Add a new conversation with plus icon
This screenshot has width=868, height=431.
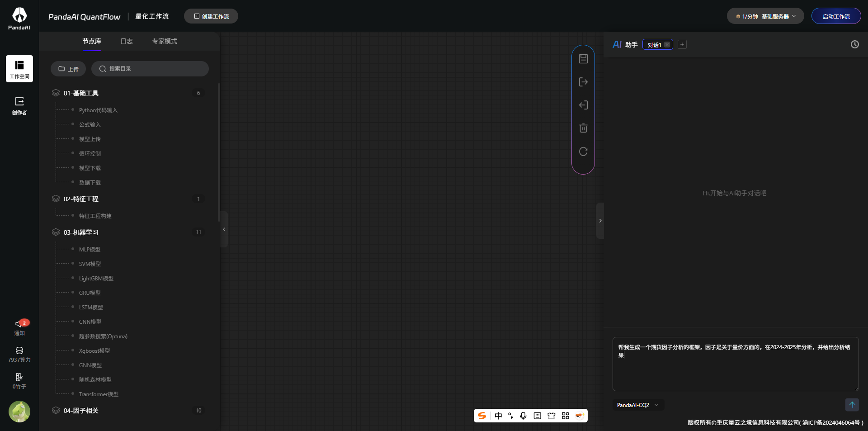[x=682, y=44]
